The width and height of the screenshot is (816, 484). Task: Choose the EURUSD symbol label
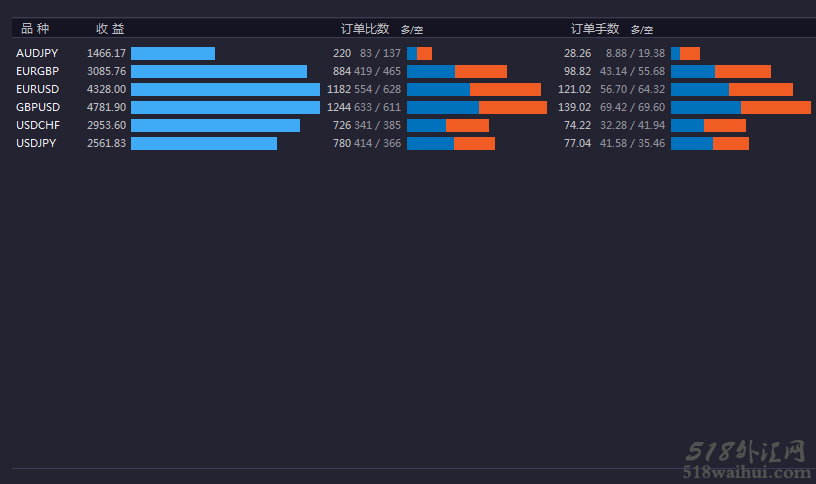point(37,89)
